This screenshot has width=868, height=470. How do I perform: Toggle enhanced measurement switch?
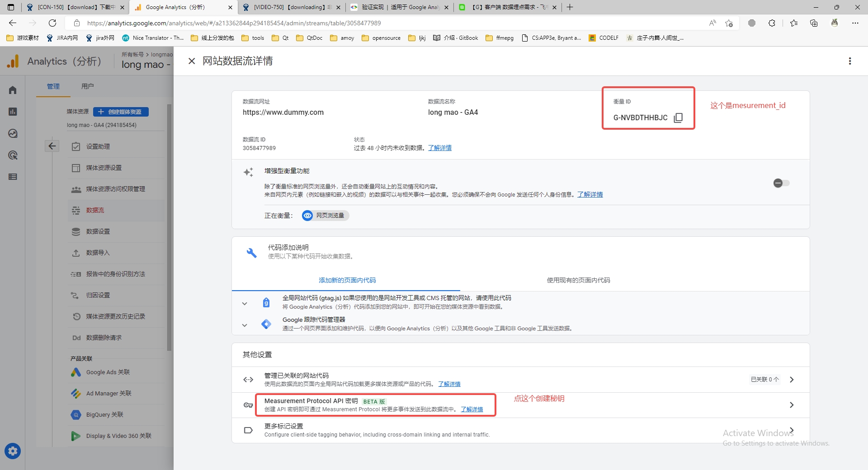[x=781, y=183]
